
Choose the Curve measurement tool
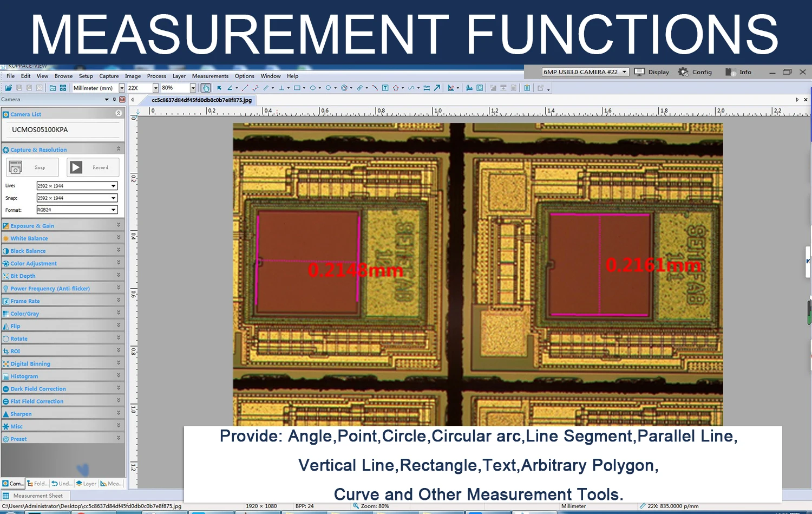(x=411, y=88)
